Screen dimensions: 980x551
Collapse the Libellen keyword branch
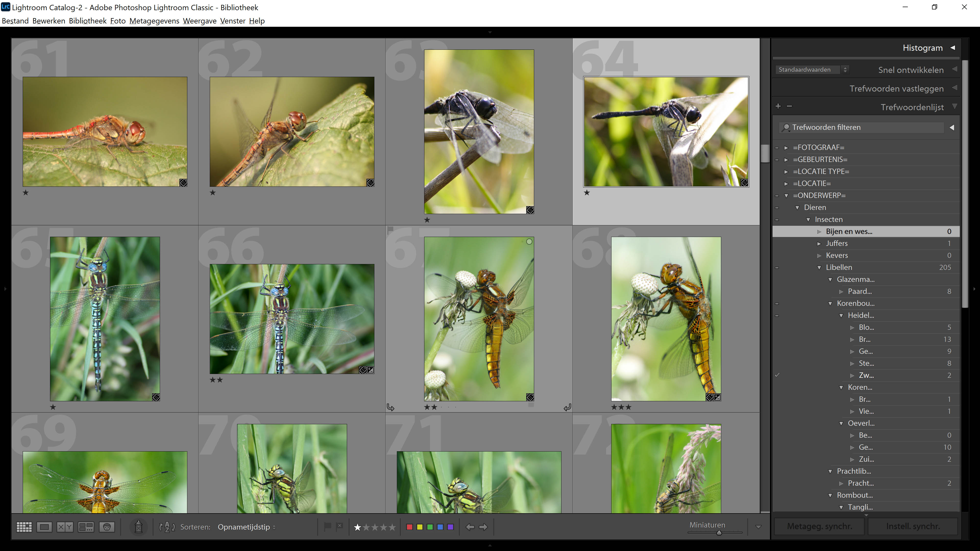(819, 268)
